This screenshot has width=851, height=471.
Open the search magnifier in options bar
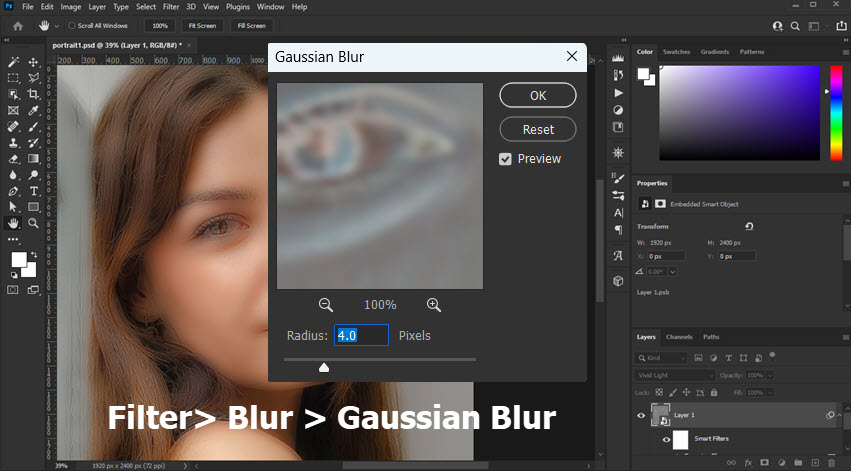click(795, 26)
